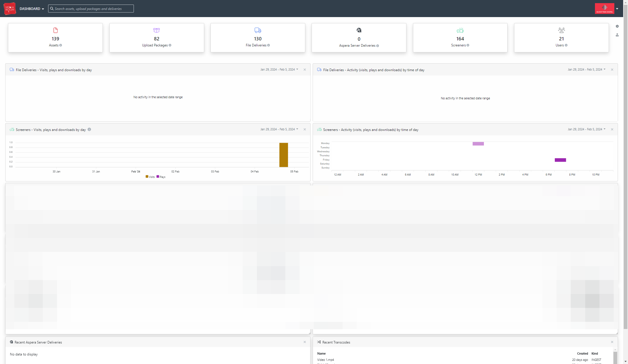Open the Dashboard dropdown menu

[x=32, y=9]
